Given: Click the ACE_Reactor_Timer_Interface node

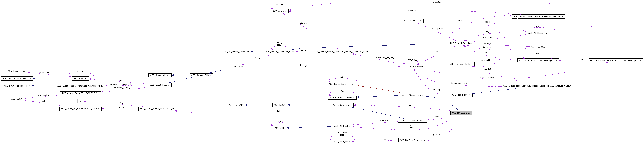Looking at the screenshot, I should point(17,78).
